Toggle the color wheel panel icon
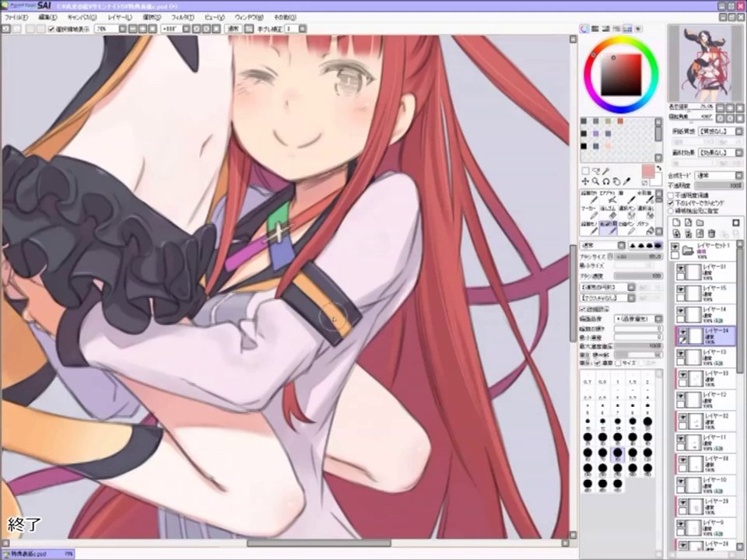The image size is (747, 560). pyautogui.click(x=584, y=29)
